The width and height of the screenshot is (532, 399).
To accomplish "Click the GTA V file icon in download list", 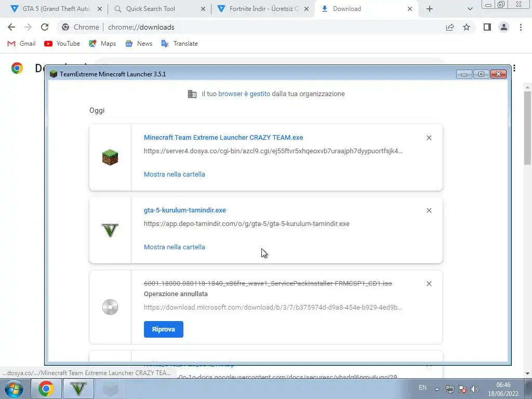I will (x=110, y=230).
